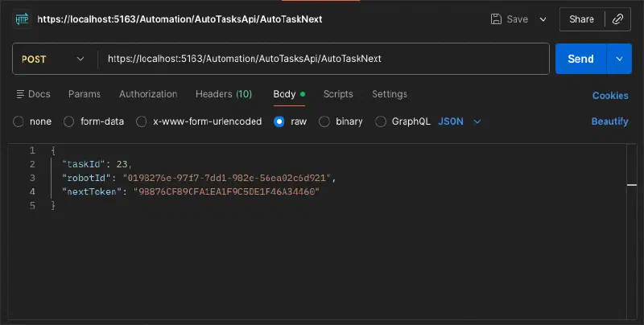The image size is (644, 325).
Task: Click the nextToken string value
Action: coord(226,191)
